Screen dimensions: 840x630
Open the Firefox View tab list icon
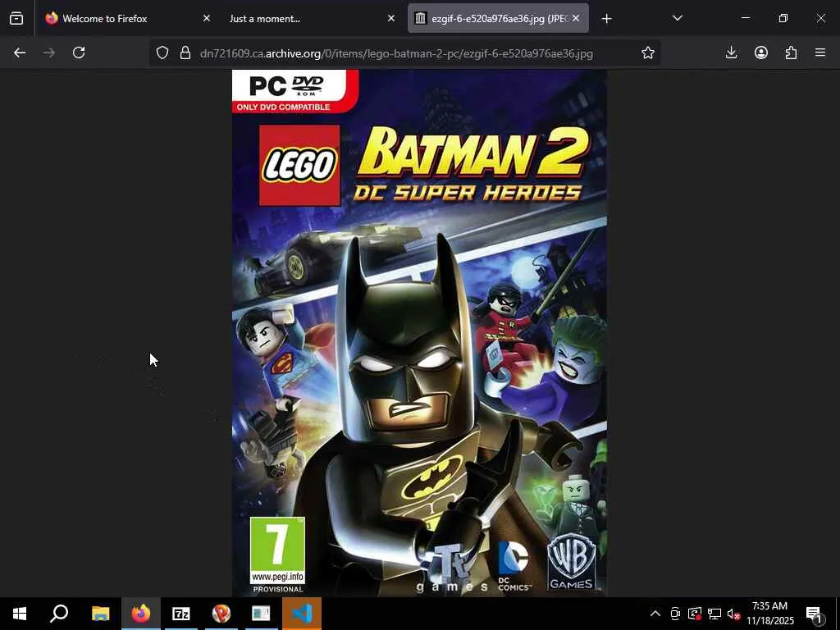(16, 19)
